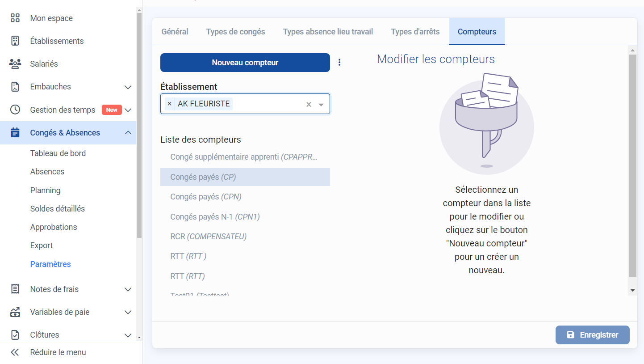644x364 pixels.
Task: Click the Congés & Absences calendar icon
Action: pyautogui.click(x=15, y=132)
